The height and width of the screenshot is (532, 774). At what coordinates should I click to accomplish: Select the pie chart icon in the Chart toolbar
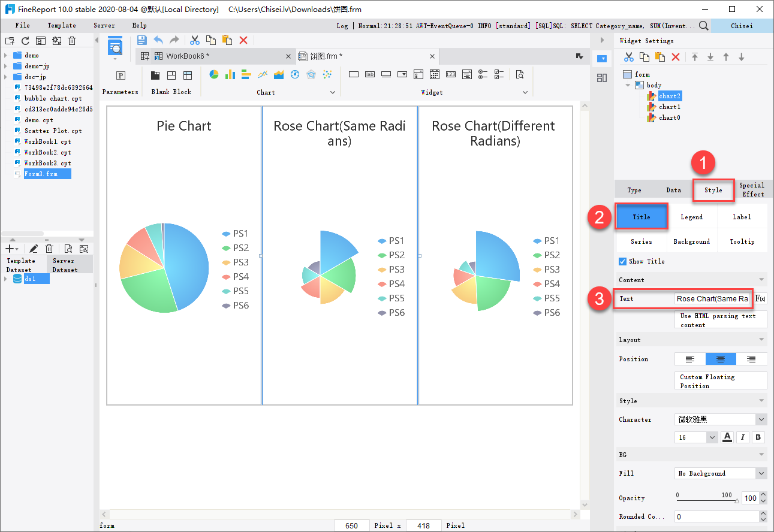pyautogui.click(x=214, y=74)
